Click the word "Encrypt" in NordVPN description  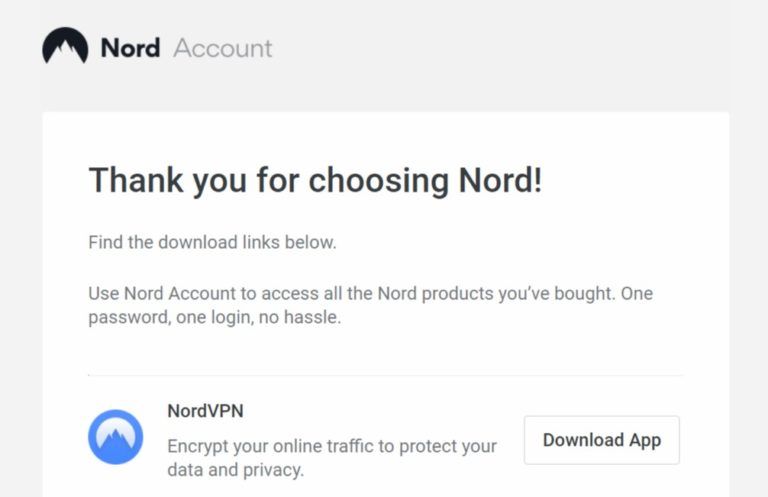click(x=199, y=446)
